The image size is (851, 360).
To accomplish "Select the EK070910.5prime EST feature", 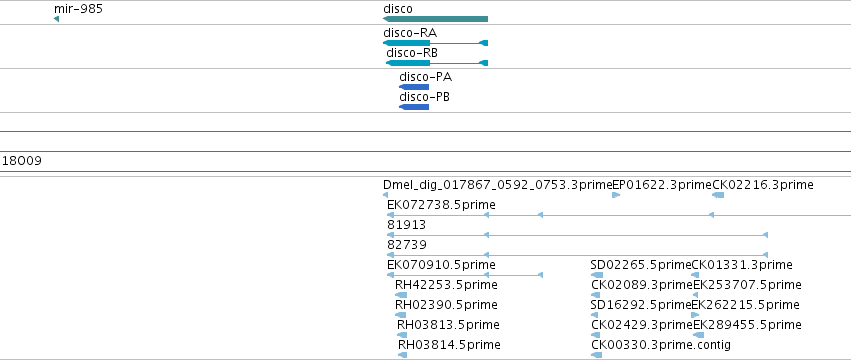I will (x=465, y=275).
